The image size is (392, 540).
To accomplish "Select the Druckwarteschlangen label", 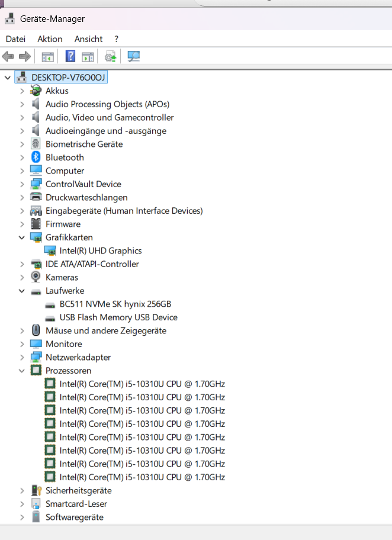I will [86, 197].
